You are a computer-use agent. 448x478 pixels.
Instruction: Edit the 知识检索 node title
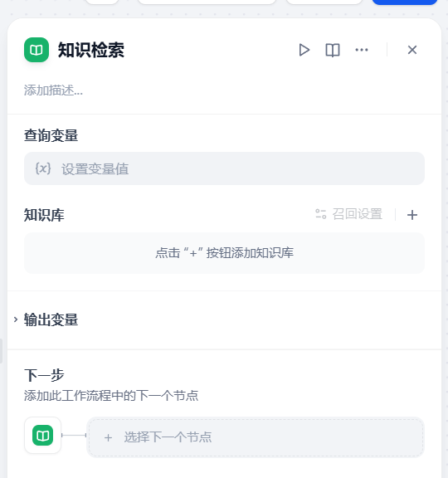coord(91,50)
